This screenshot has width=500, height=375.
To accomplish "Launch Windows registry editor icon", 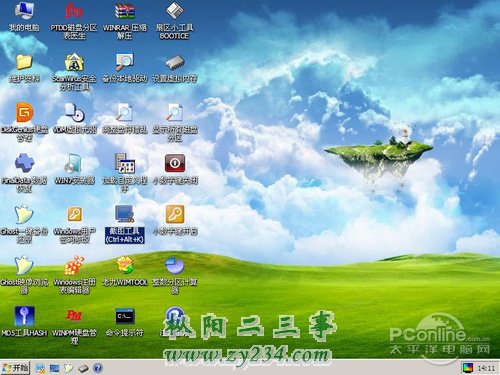I will 74,265.
